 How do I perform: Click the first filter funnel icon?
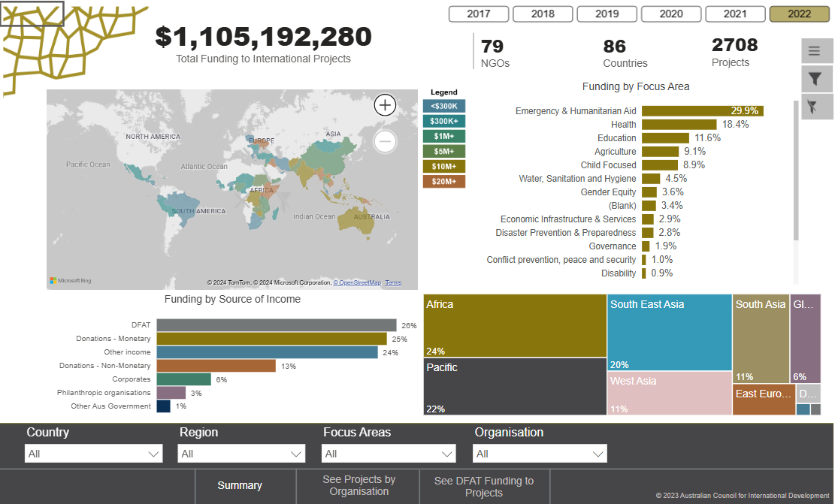[x=818, y=78]
